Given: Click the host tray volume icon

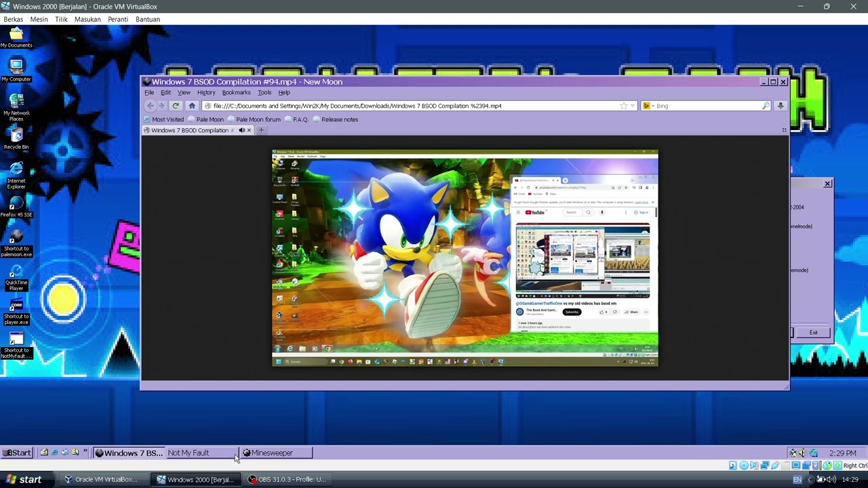Looking at the screenshot, I should click(x=831, y=480).
